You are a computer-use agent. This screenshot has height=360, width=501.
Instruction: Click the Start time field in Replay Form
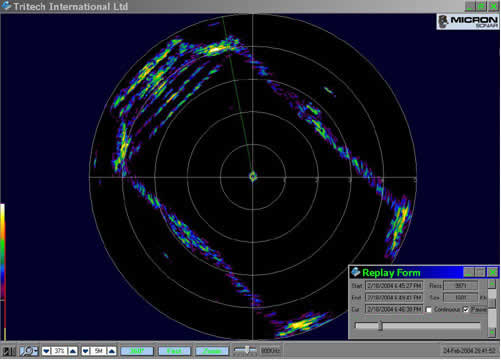394,286
